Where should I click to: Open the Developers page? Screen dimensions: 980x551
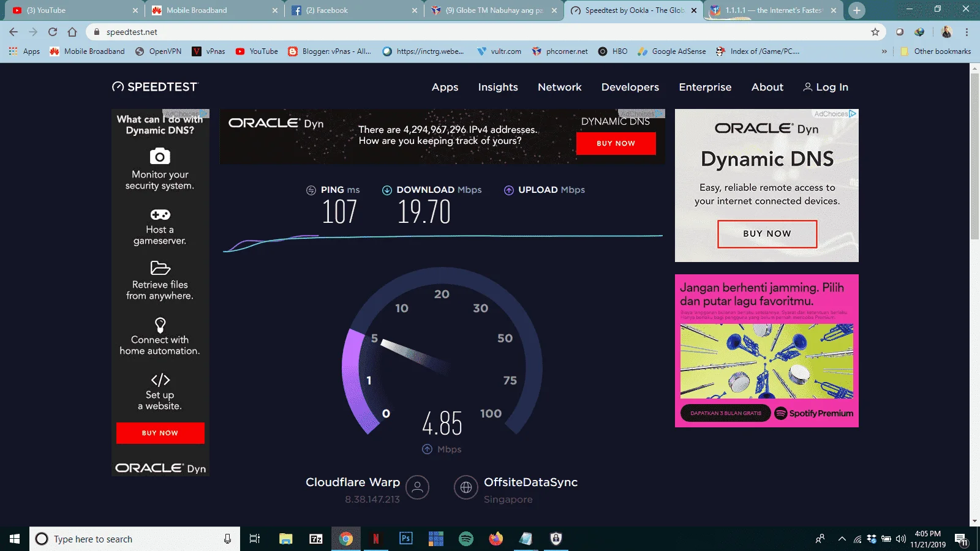(x=630, y=87)
